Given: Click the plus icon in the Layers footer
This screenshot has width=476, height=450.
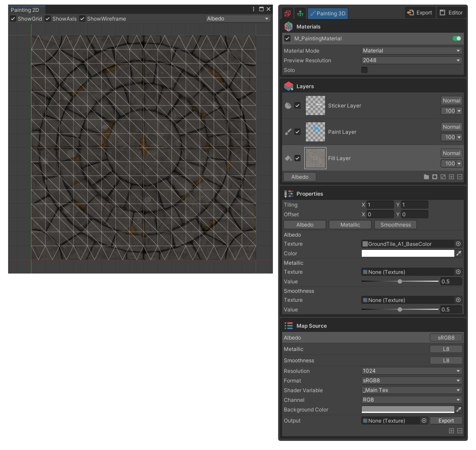Looking at the screenshot, I should point(451,177).
